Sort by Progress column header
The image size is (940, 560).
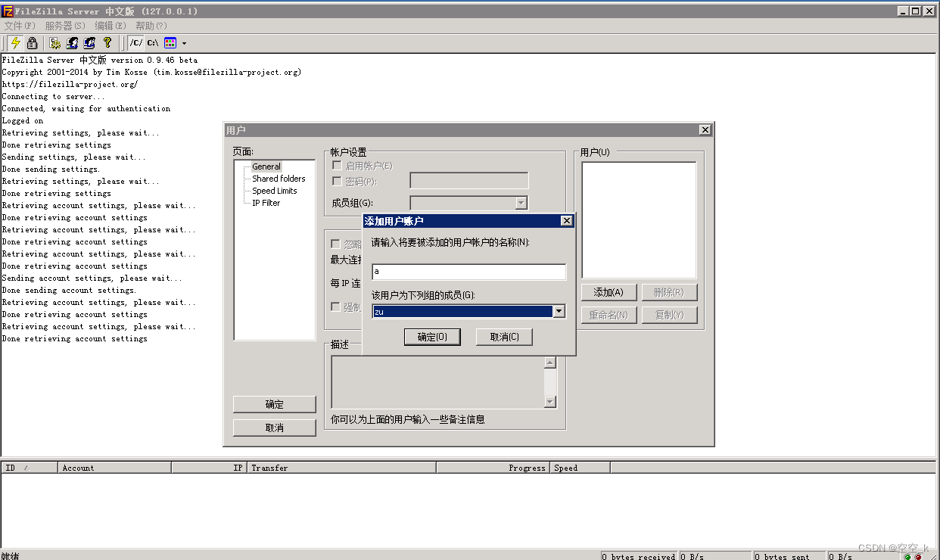(x=493, y=468)
